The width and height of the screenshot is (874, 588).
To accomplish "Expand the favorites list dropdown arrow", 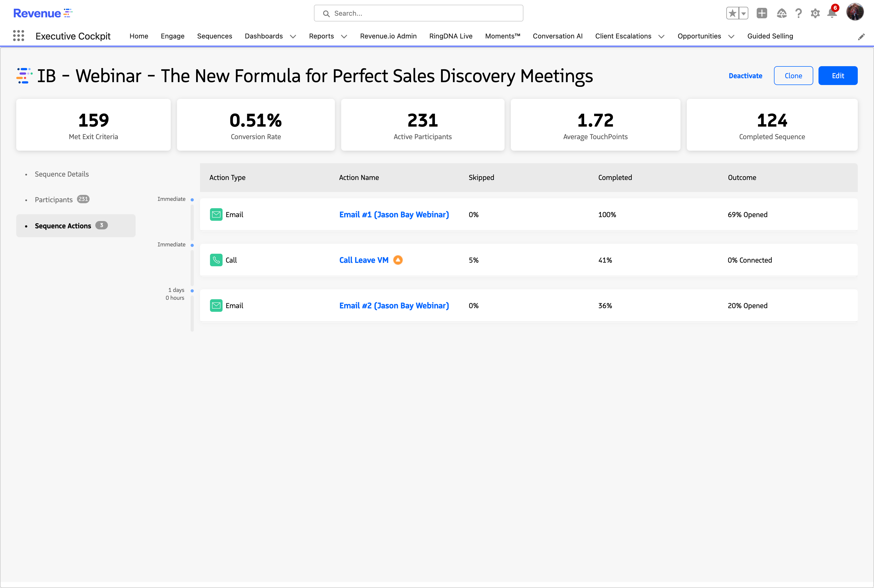I will [x=743, y=14].
